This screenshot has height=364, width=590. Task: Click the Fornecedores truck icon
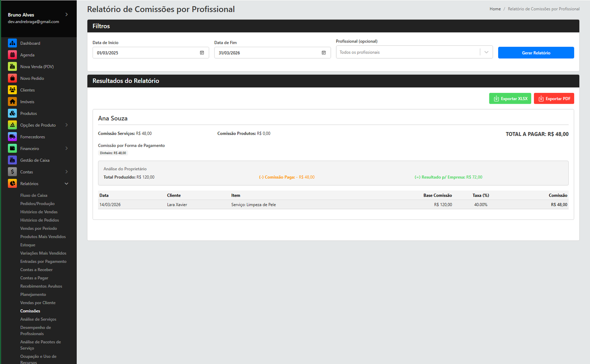[x=13, y=137]
